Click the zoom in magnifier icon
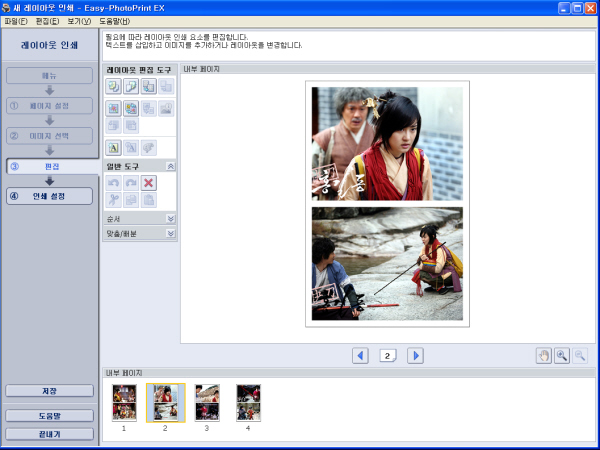The width and height of the screenshot is (600, 450). 562,356
